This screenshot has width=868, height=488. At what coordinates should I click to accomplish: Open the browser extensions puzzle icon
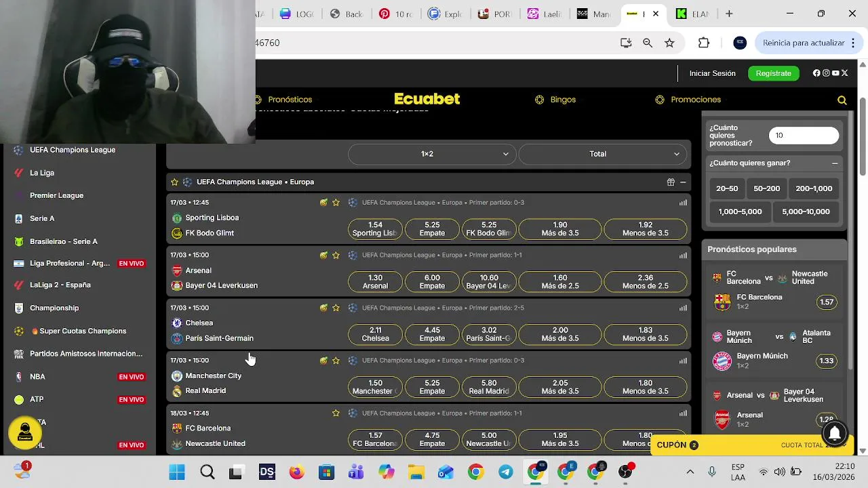click(704, 43)
